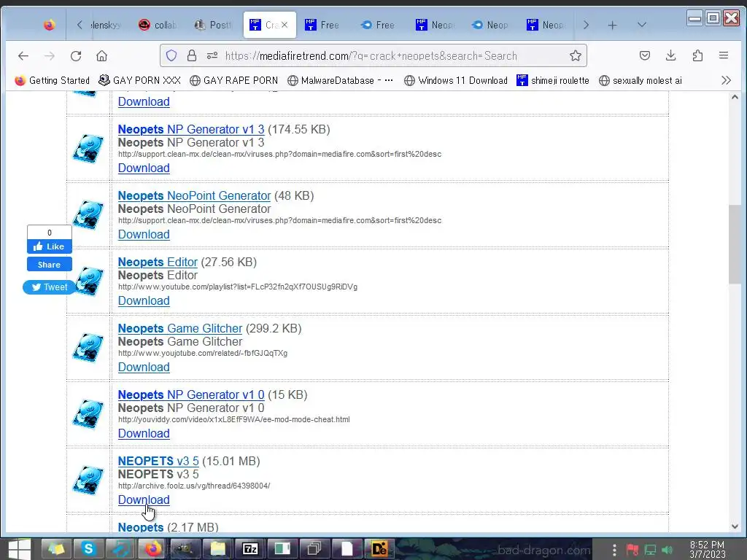747x560 pixels.
Task: Open the Pocket save icon
Action: [645, 55]
